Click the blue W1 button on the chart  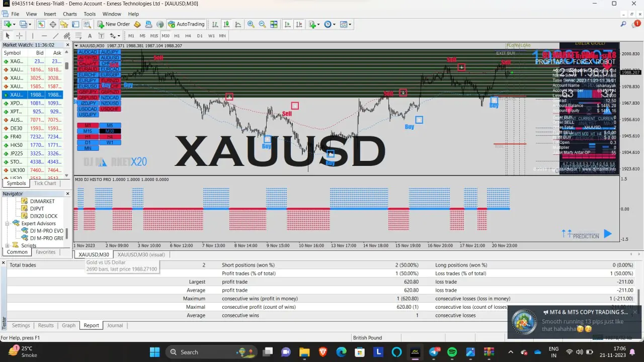pyautogui.click(x=110, y=142)
